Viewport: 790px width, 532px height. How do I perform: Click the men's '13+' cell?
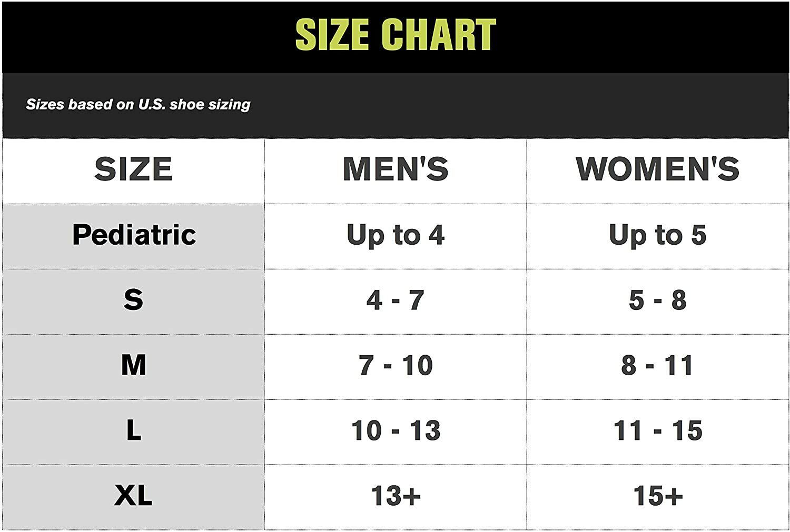(x=396, y=496)
